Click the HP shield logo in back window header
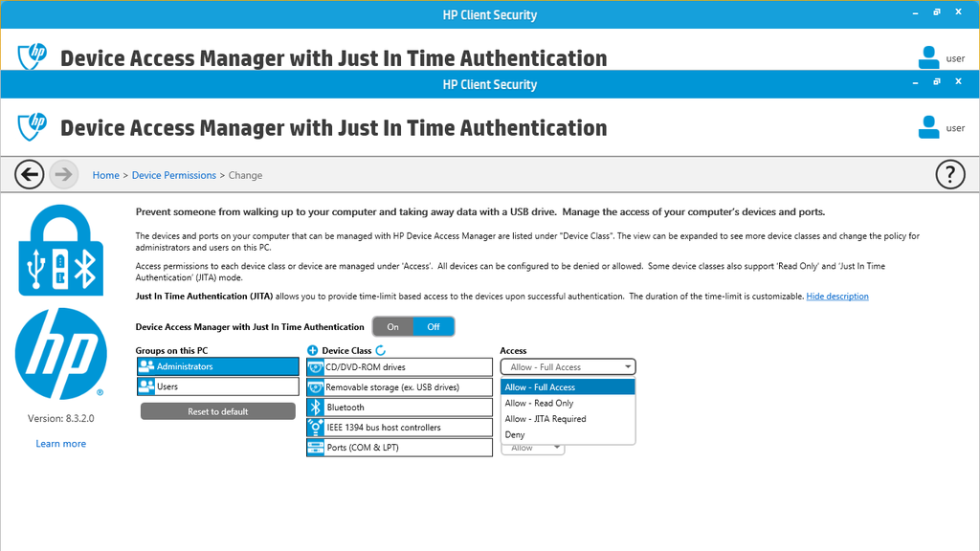 [32, 57]
